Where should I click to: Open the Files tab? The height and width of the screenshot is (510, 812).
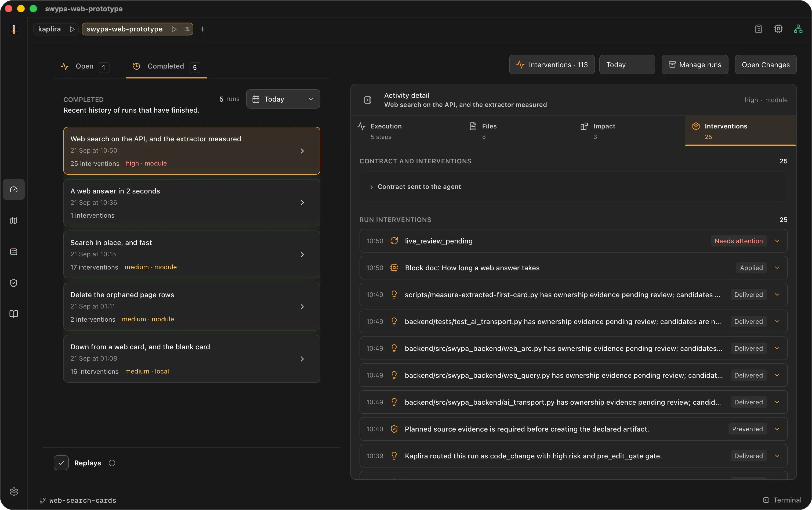pyautogui.click(x=518, y=131)
